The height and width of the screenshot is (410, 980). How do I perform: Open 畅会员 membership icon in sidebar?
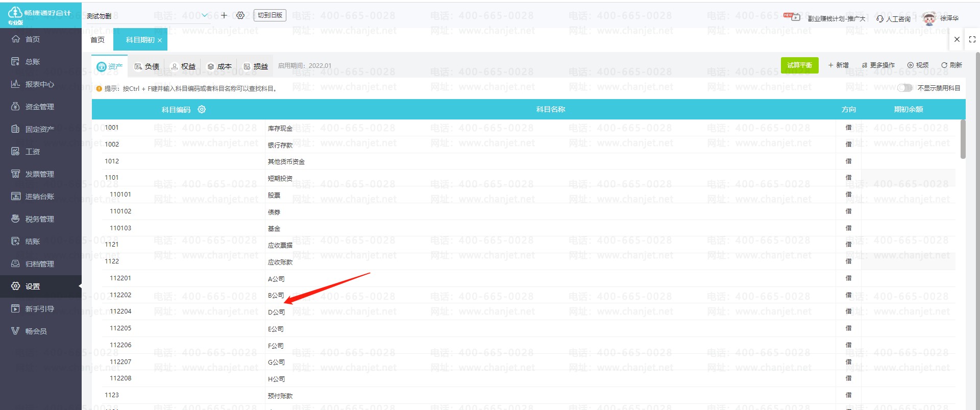tap(16, 331)
